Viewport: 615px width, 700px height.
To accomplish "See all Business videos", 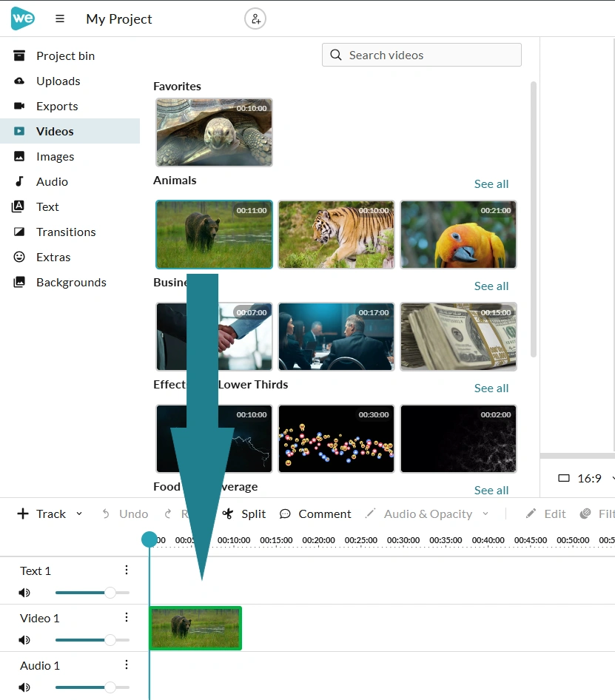I will point(491,286).
